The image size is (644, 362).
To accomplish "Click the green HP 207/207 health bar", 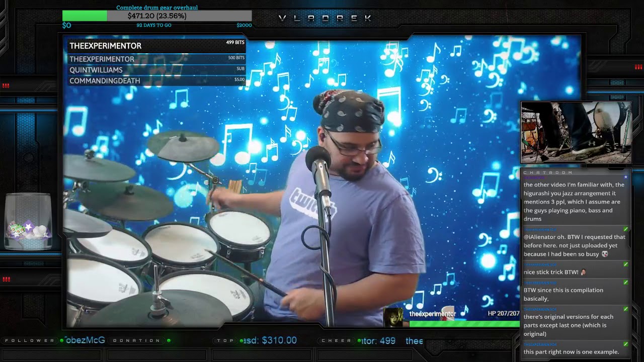I will pyautogui.click(x=464, y=324).
